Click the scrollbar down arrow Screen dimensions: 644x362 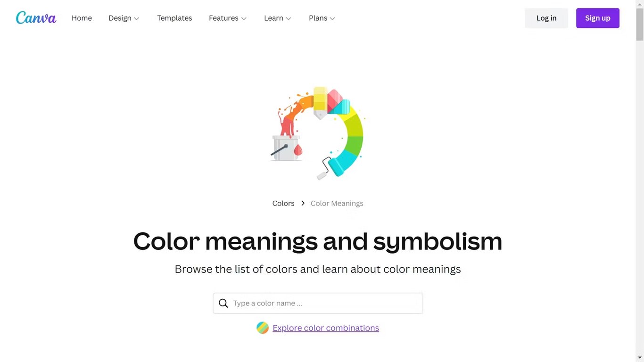pyautogui.click(x=640, y=358)
